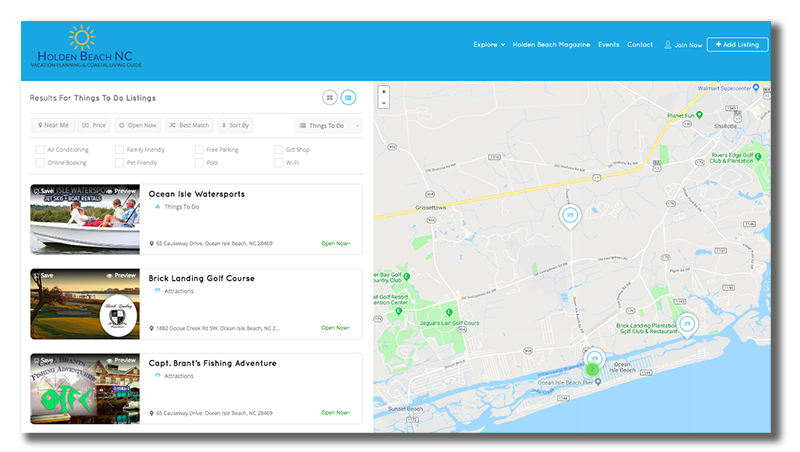Preview the Brick Landing Golf Course listing
Image resolution: width=800 pixels, height=452 pixels.
pos(121,275)
